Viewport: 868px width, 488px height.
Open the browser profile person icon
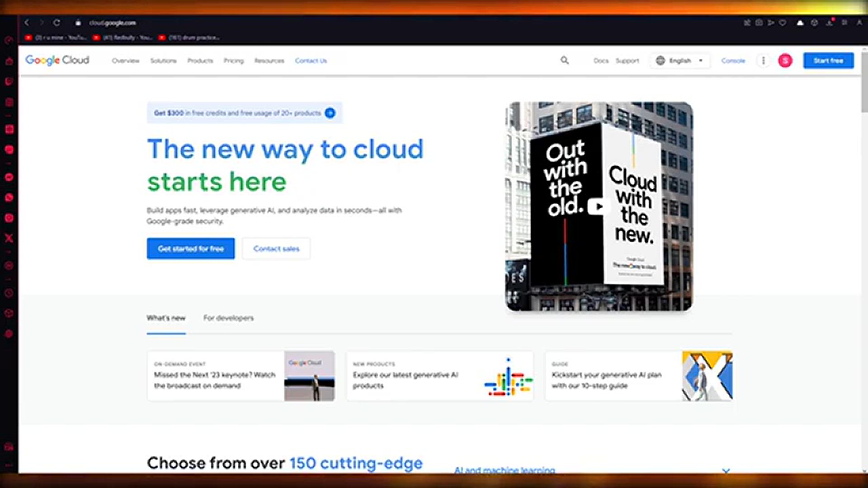click(x=859, y=23)
